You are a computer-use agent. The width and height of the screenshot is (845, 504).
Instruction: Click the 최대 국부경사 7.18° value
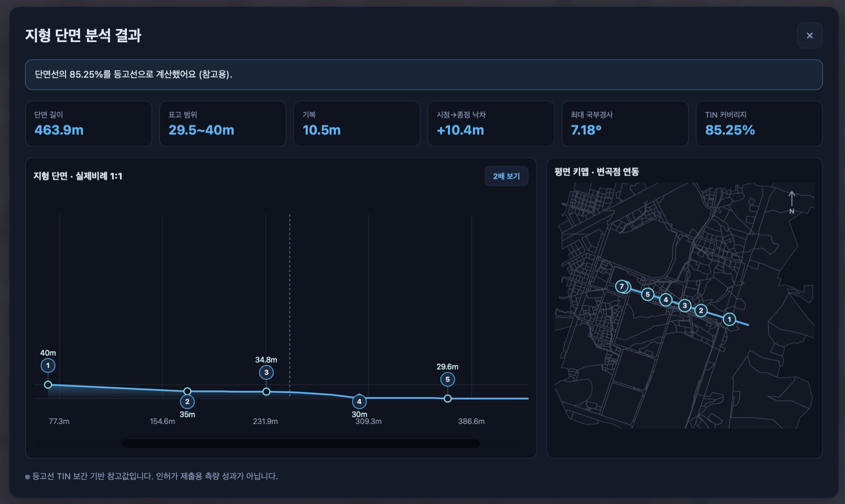click(x=586, y=130)
